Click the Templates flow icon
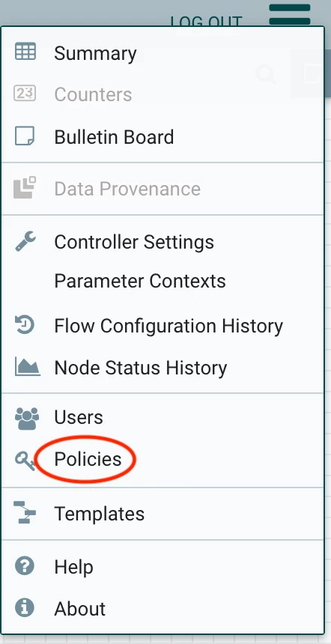The image size is (331, 644). coord(25,512)
